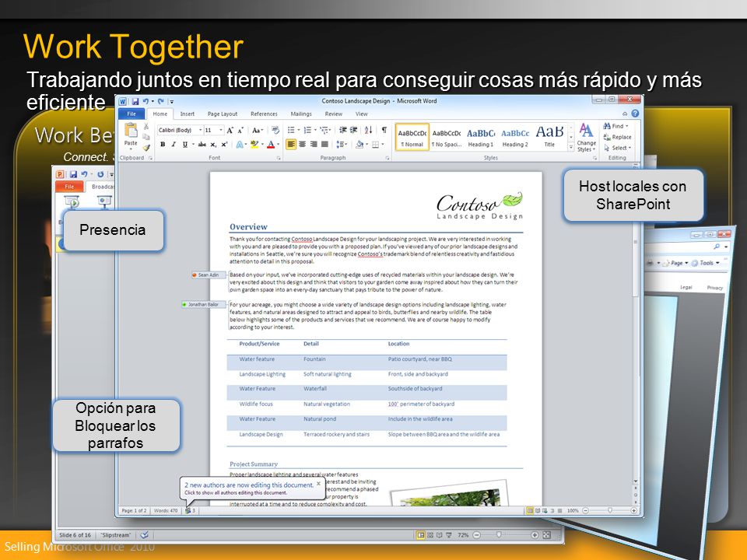Viewport: 747px width, 560px height.
Task: Switch to Normal view in PowerPoint status bar
Action: tap(421, 535)
